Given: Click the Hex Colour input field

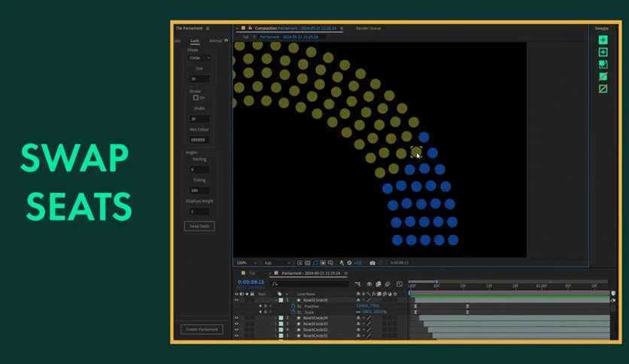Looking at the screenshot, I should [199, 140].
